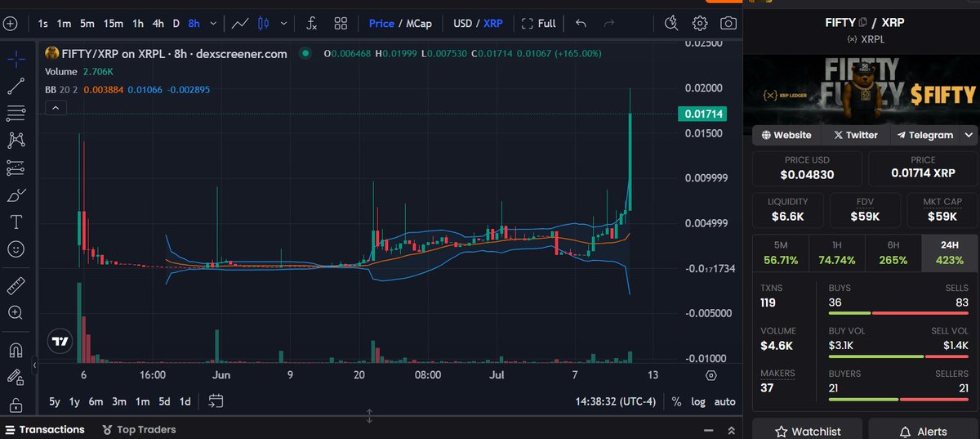This screenshot has width=980, height=439.
Task: Toggle stay in drawing mode pencil-lock
Action: tap(16, 377)
